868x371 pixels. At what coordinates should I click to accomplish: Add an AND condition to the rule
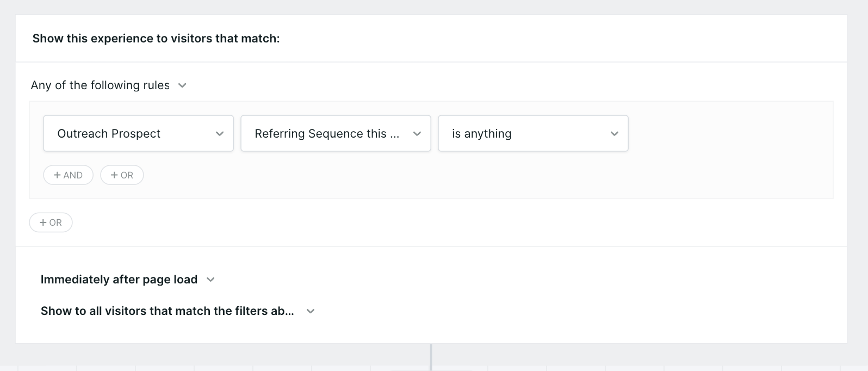pos(69,175)
